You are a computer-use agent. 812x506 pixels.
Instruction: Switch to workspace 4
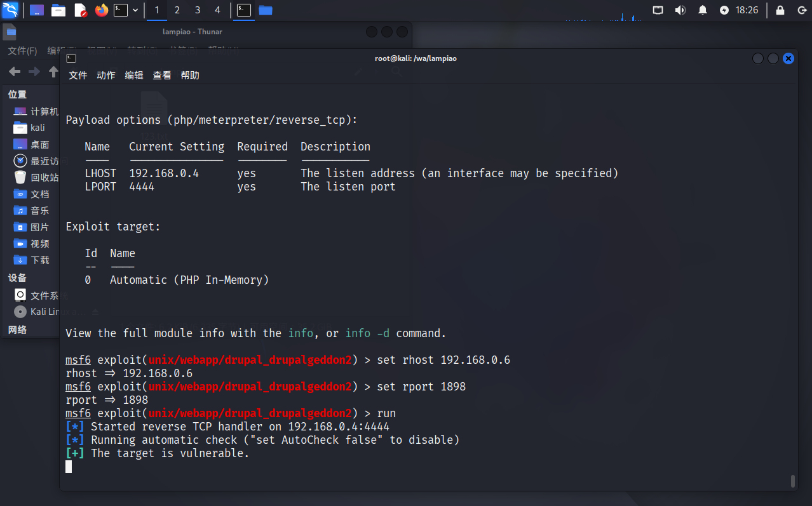pos(218,10)
